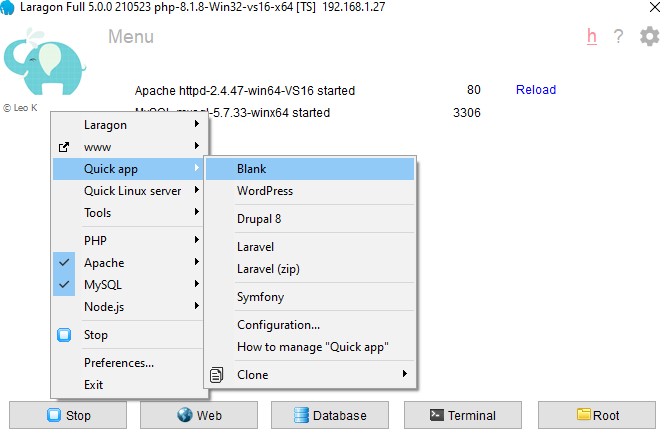This screenshot has width=664, height=442.
Task: Click the Menu heading text
Action: 130,37
